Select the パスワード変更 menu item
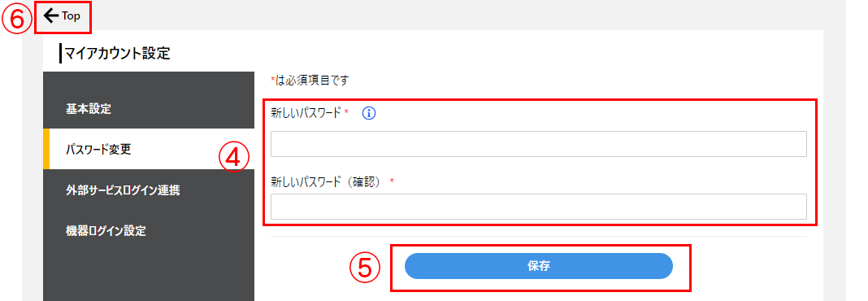Image resolution: width=868 pixels, height=301 pixels. tap(149, 149)
